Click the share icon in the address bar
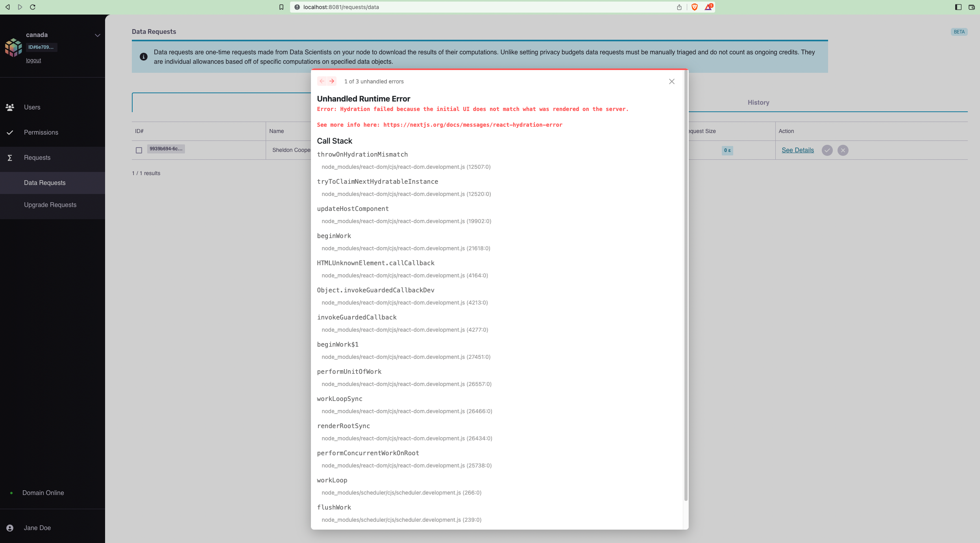 click(x=679, y=7)
